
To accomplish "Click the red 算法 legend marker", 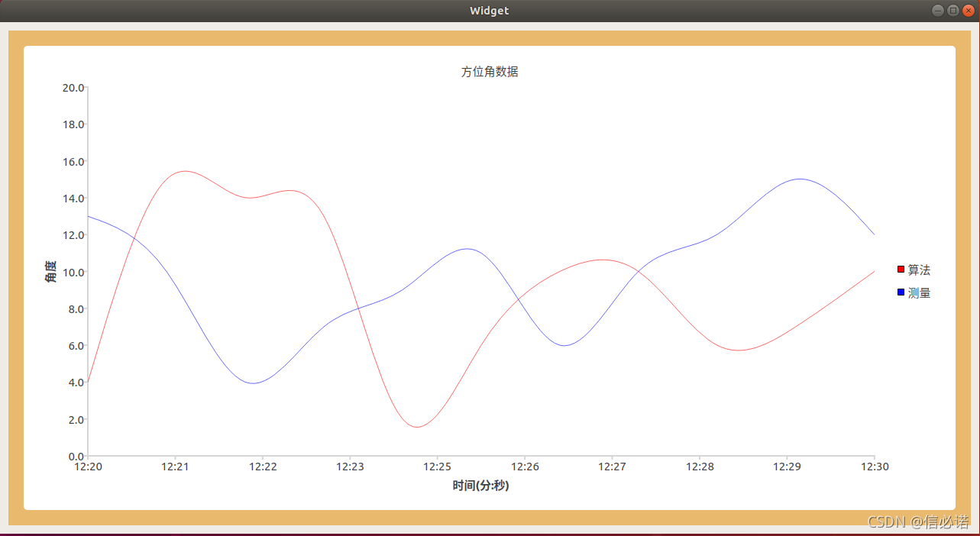I will coord(901,270).
